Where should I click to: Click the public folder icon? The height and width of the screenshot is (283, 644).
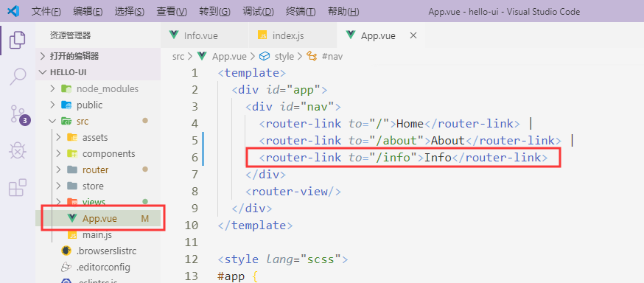[x=66, y=105]
